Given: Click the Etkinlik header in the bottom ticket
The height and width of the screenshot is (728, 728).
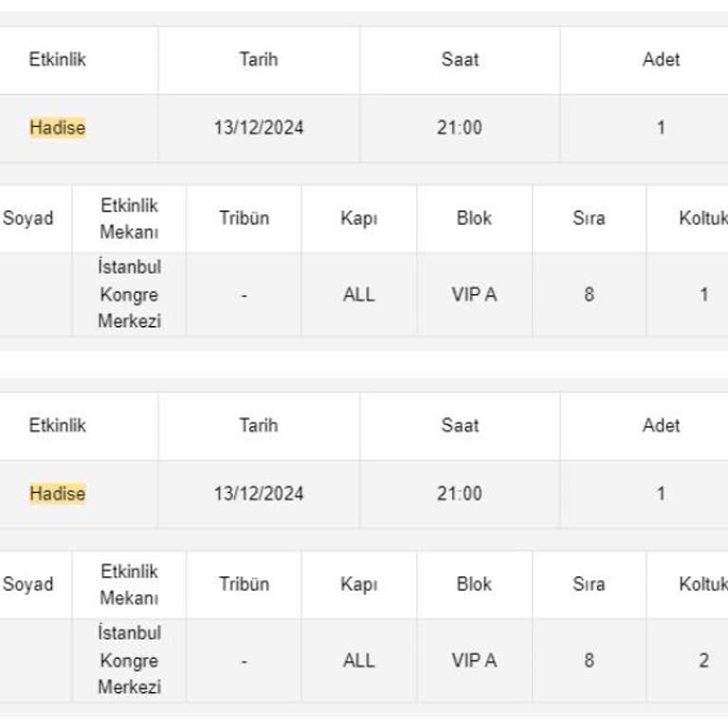Looking at the screenshot, I should (x=57, y=425).
